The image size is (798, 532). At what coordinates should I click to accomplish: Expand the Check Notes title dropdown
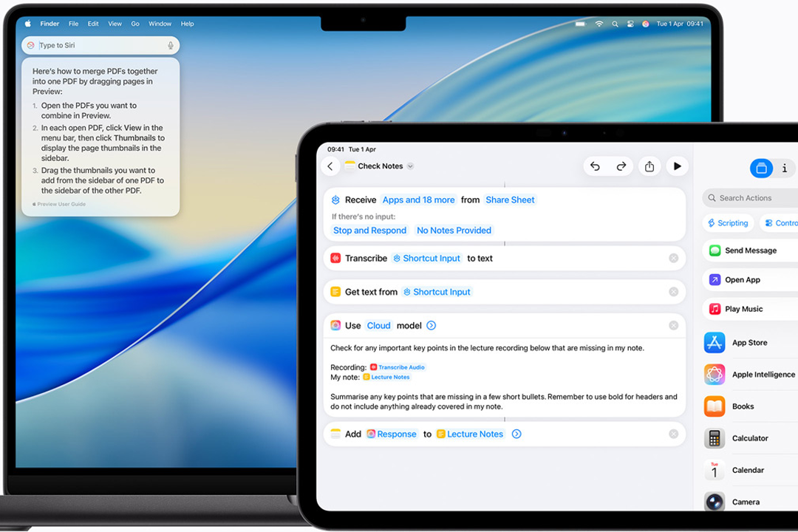coord(411,166)
